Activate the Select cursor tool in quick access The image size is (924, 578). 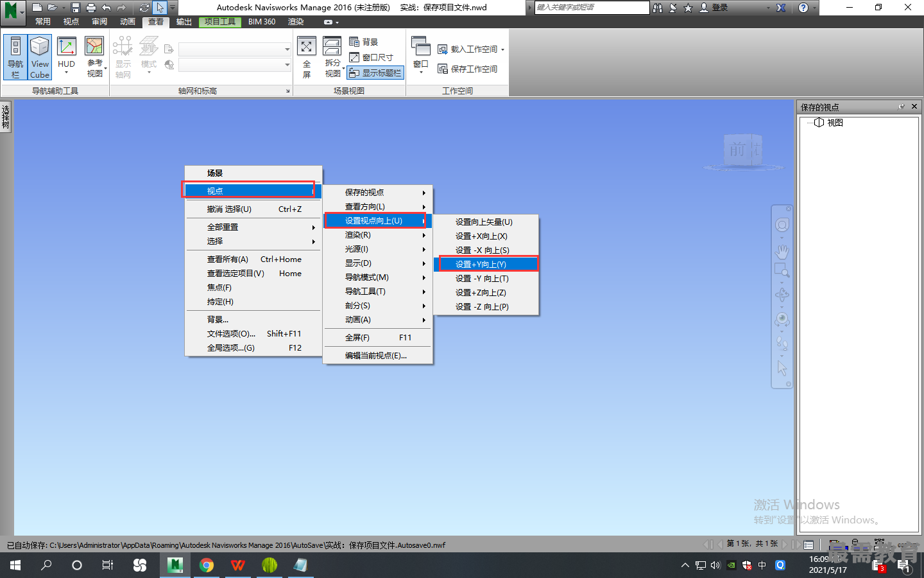coord(160,8)
